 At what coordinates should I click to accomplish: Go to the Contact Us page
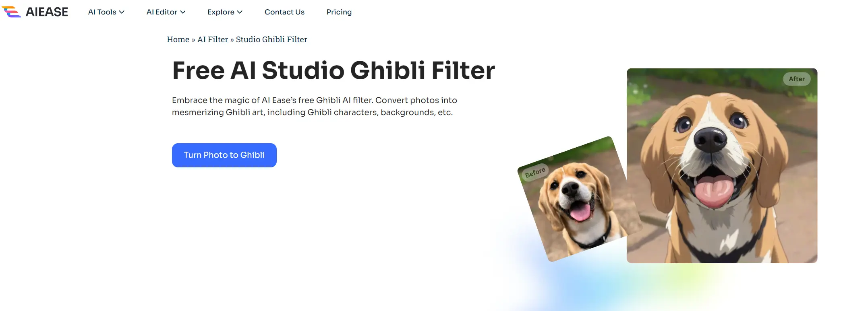[x=284, y=12]
